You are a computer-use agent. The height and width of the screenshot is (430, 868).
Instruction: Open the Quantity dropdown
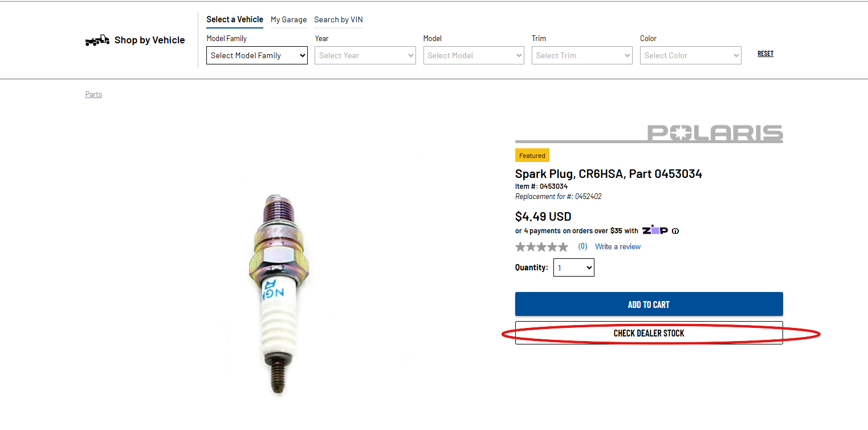573,267
